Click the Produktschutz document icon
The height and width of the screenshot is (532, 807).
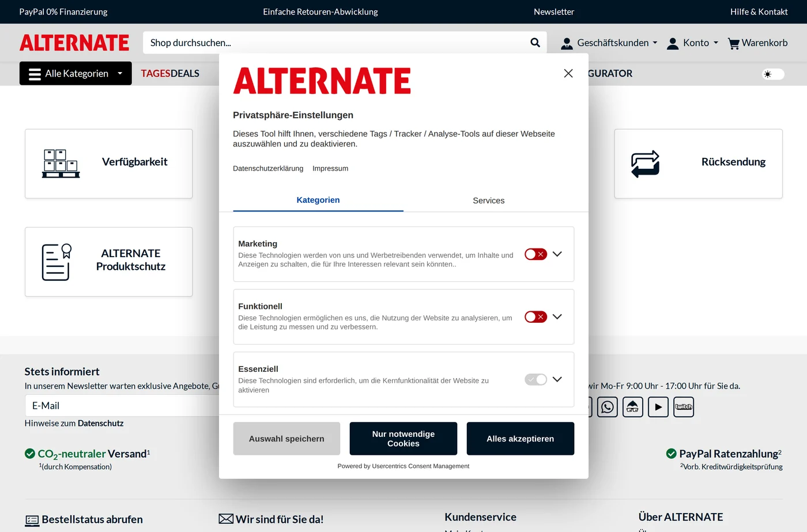tap(56, 262)
